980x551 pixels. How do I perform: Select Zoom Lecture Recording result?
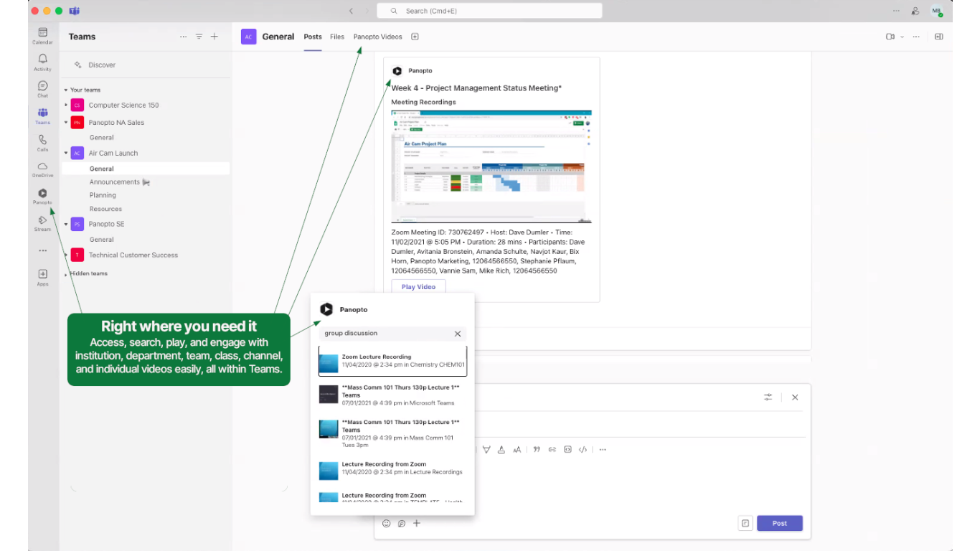click(x=392, y=362)
